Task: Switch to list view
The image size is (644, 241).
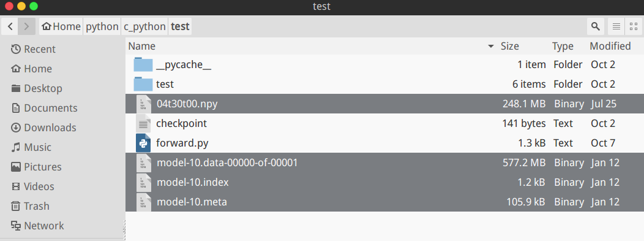Action: point(616,27)
